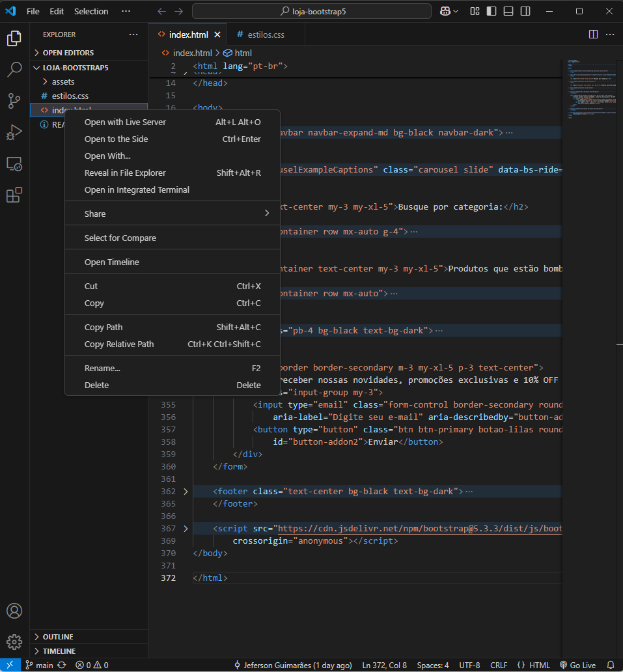Open the Edit menu

[x=57, y=12]
